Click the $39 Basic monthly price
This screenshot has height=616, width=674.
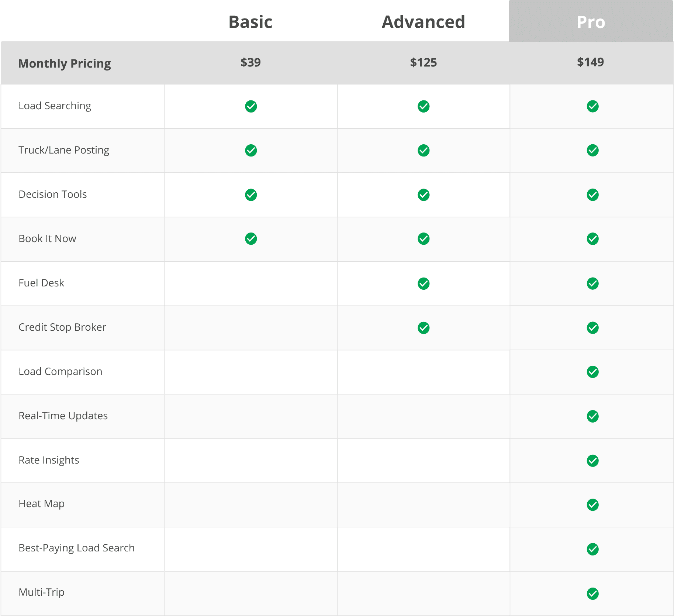[x=250, y=62]
